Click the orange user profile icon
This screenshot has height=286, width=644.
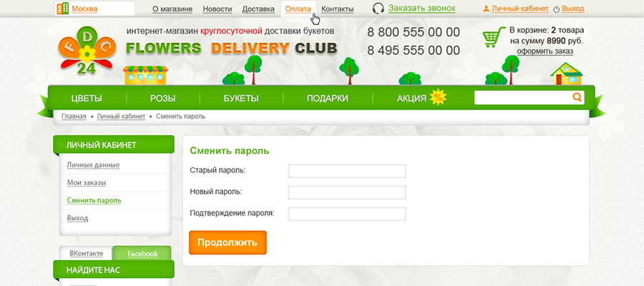487,9
